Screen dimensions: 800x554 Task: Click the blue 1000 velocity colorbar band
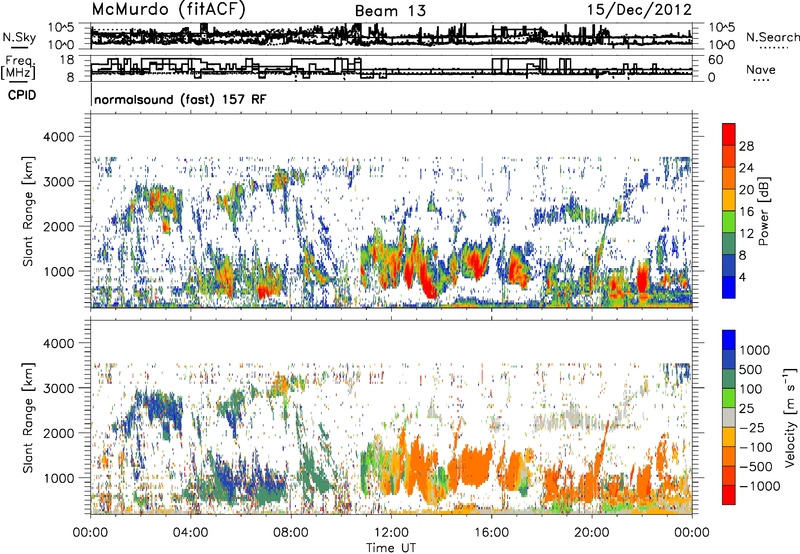click(x=729, y=340)
